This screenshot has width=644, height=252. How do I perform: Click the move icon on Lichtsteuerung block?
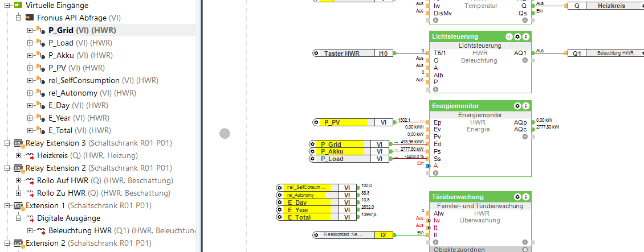tap(510, 37)
